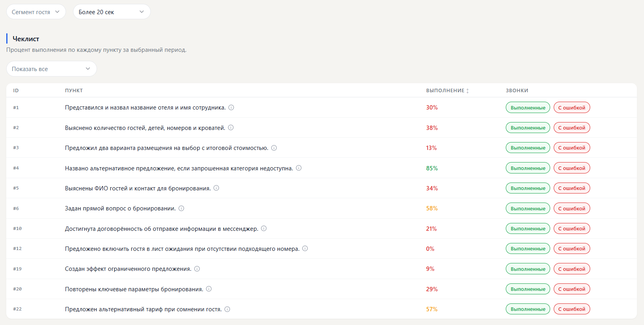Show info for эффект ограниченного предложения
This screenshot has height=325, width=644.
[x=197, y=269]
